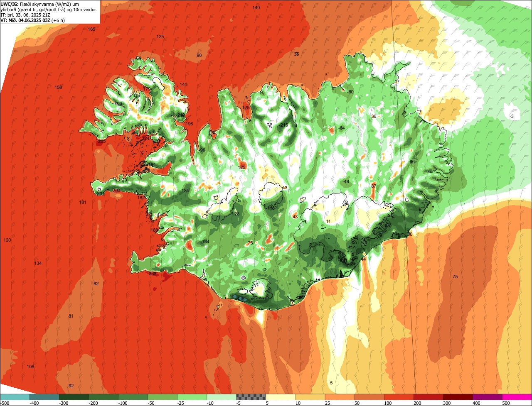The height and width of the screenshot is (406, 532).
Task: Select the map value 81
Action: 71,316
